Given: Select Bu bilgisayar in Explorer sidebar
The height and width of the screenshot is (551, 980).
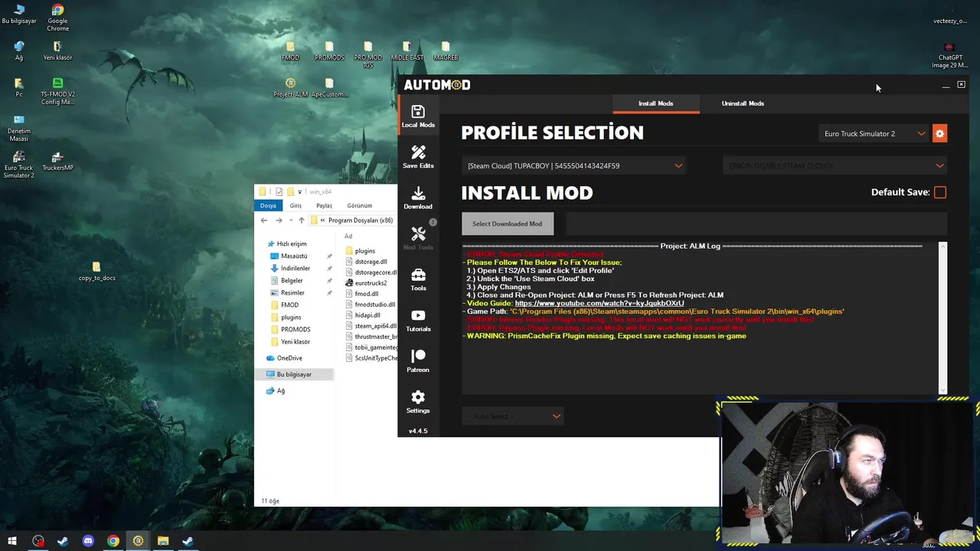Looking at the screenshot, I should (x=294, y=374).
